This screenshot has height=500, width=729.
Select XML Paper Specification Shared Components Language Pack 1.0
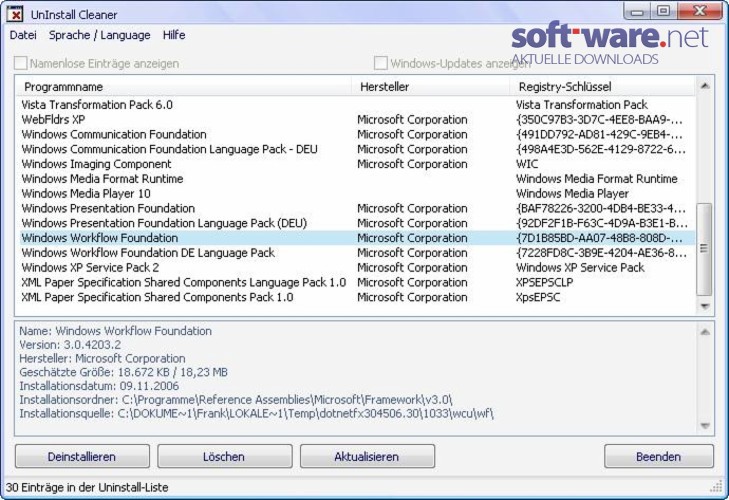(x=184, y=283)
